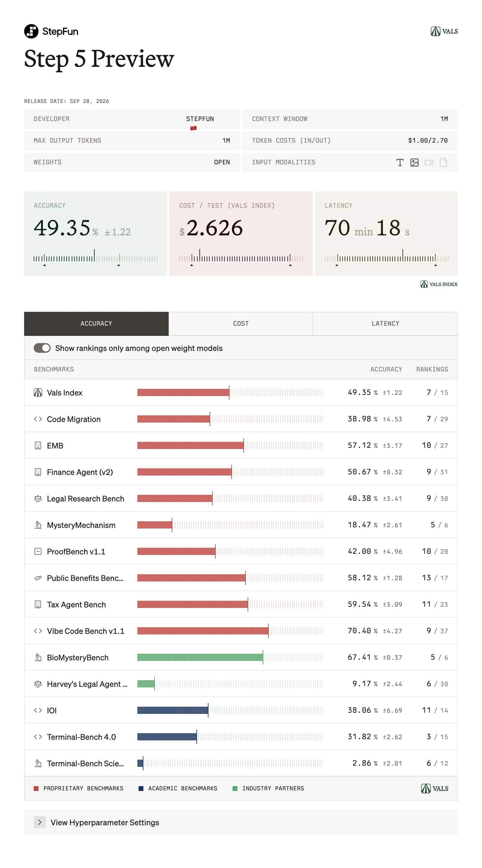Click the Cost per test distribution scale

click(241, 258)
